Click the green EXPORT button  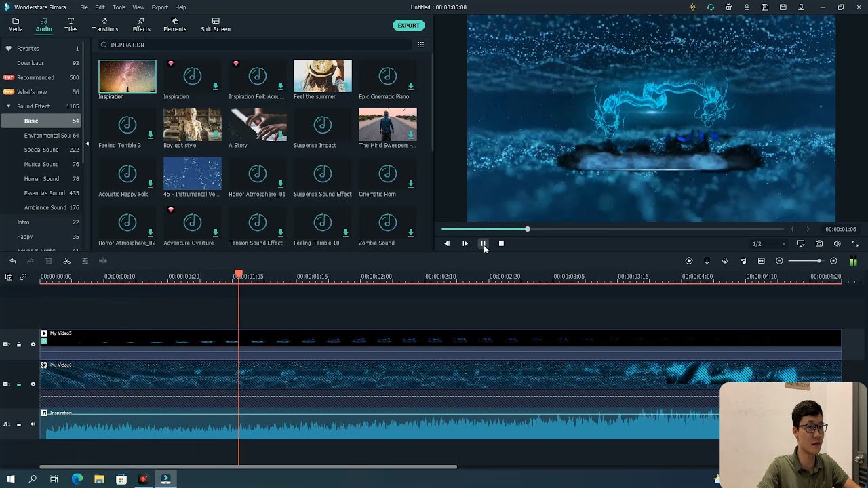tap(408, 25)
